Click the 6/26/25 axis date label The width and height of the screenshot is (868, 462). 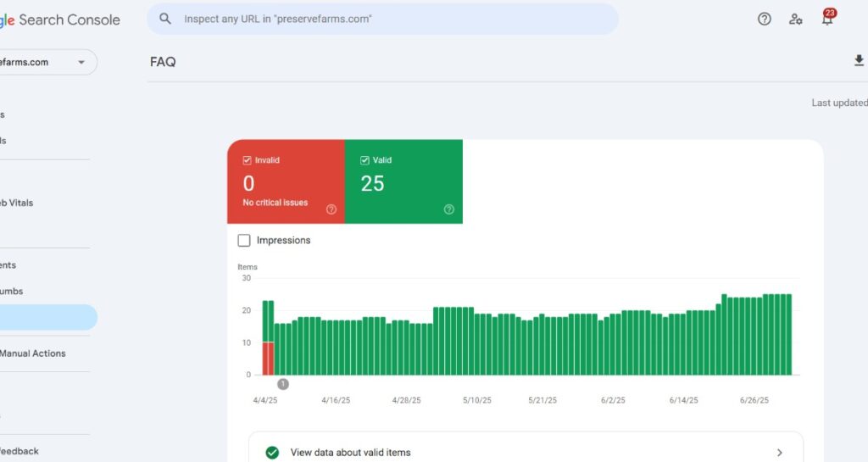coord(754,400)
